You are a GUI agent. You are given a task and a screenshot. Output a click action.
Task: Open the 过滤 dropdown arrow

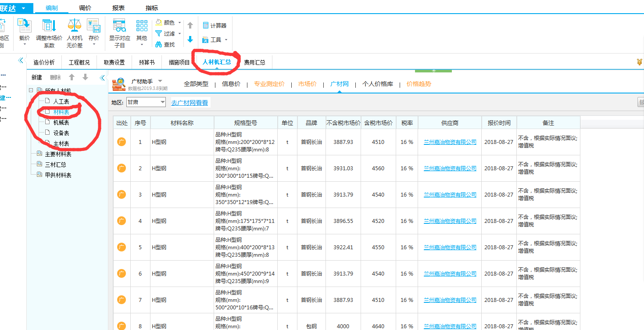point(179,33)
